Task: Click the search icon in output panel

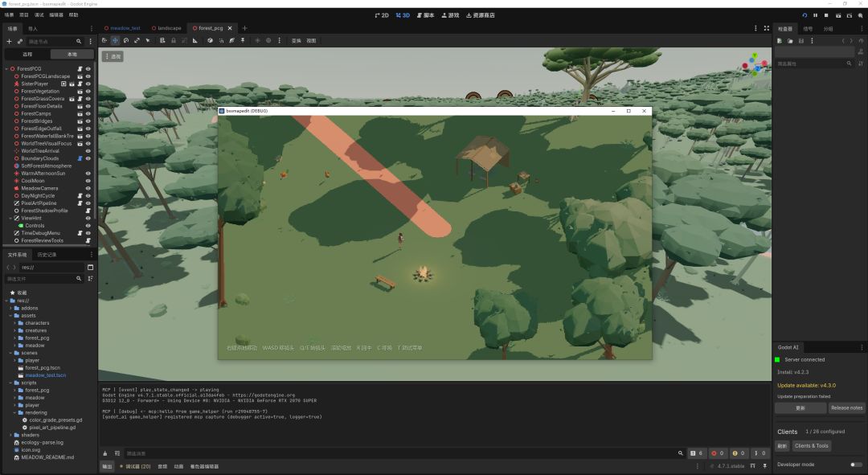Action: (681, 453)
